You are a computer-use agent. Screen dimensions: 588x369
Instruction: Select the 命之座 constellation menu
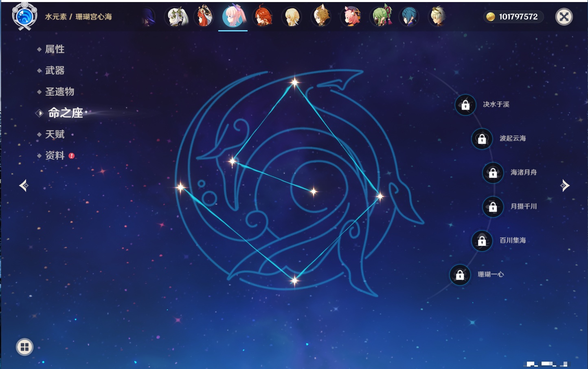(65, 113)
